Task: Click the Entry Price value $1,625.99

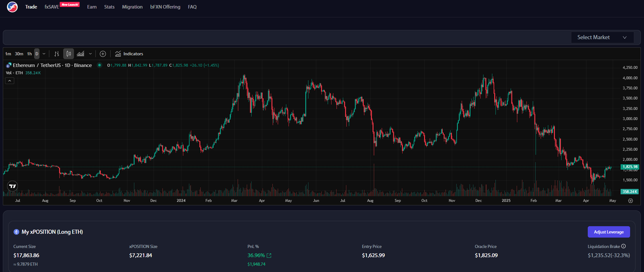Action: point(374,255)
